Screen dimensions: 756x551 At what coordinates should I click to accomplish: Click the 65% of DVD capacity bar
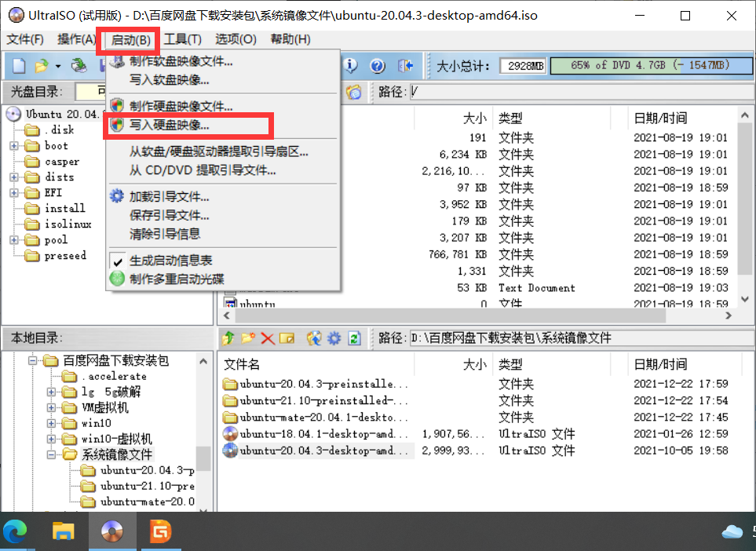point(651,66)
